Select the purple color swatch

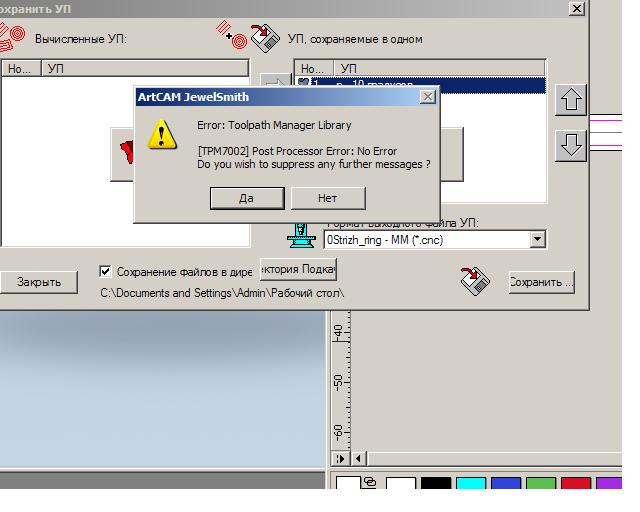pos(609,483)
